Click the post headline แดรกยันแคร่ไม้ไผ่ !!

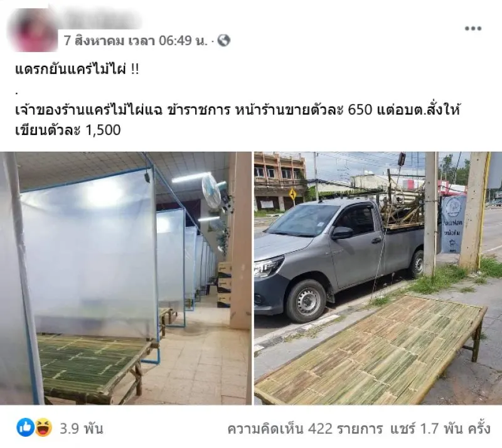(x=77, y=70)
